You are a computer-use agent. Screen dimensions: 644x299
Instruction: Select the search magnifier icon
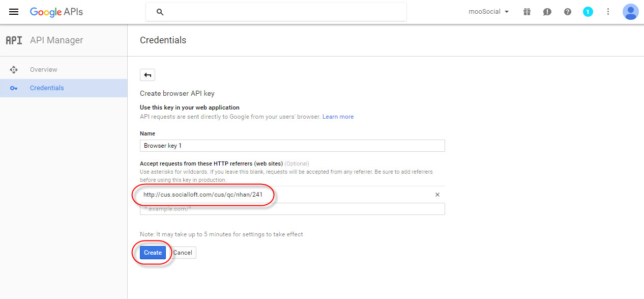(160, 11)
